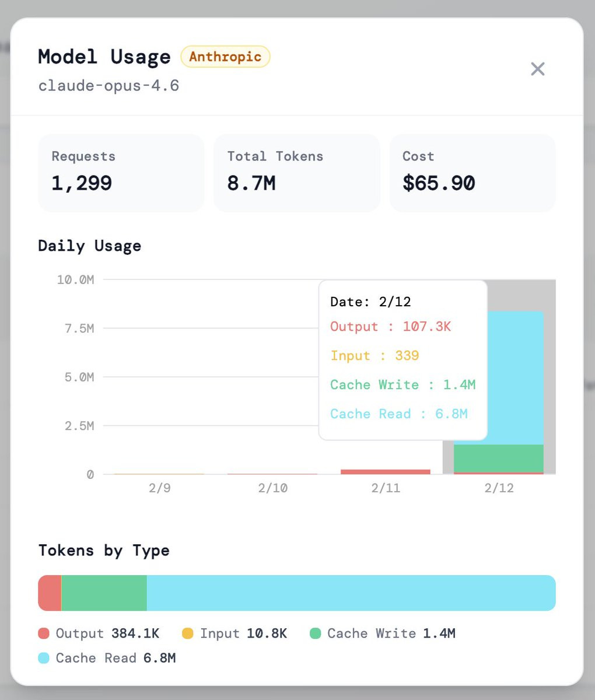Click the red Output legend dot
Image resolution: width=595 pixels, height=700 pixels.
(44, 633)
